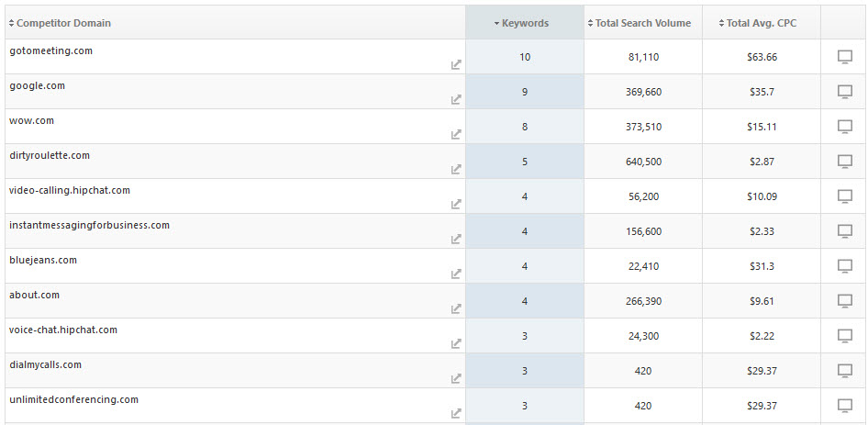The image size is (868, 425).
Task: Click the monitor icon in wow.com row
Action: [x=845, y=127]
